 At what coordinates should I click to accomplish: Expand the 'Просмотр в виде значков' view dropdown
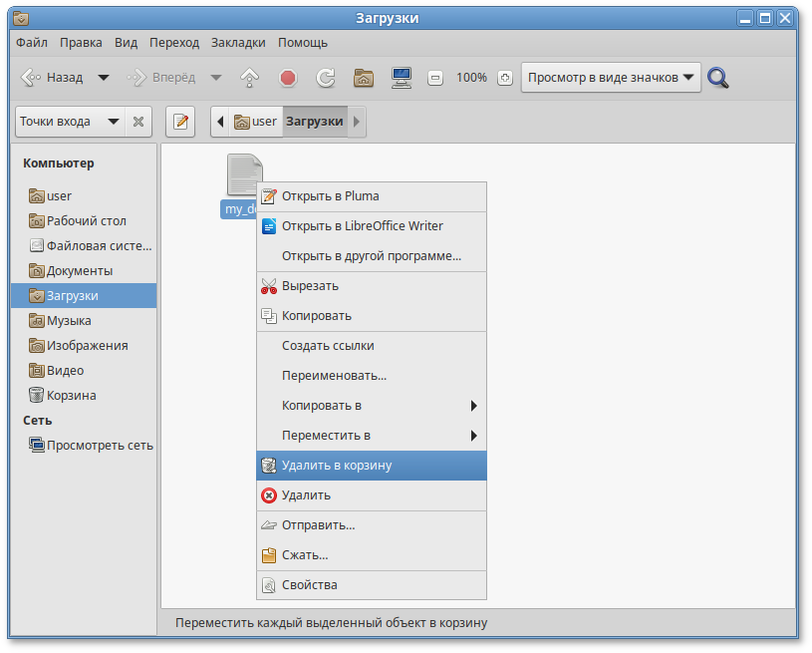pyautogui.click(x=611, y=78)
